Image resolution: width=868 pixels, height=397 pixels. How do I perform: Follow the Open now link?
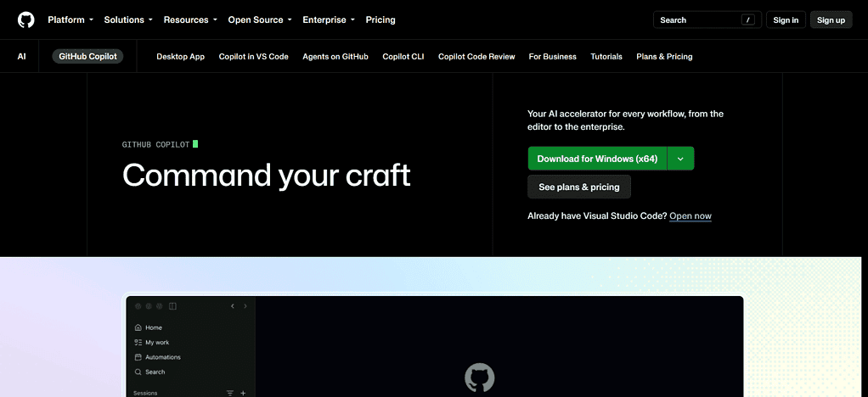[x=690, y=216]
